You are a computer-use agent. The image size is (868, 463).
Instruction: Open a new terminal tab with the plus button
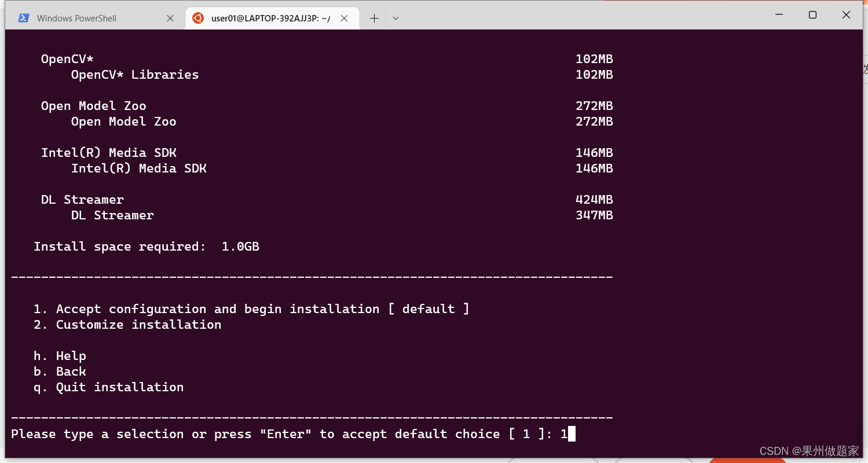pyautogui.click(x=374, y=18)
